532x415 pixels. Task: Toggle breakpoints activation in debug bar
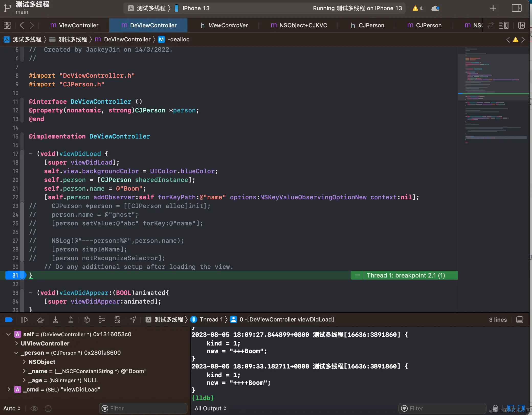click(9, 320)
